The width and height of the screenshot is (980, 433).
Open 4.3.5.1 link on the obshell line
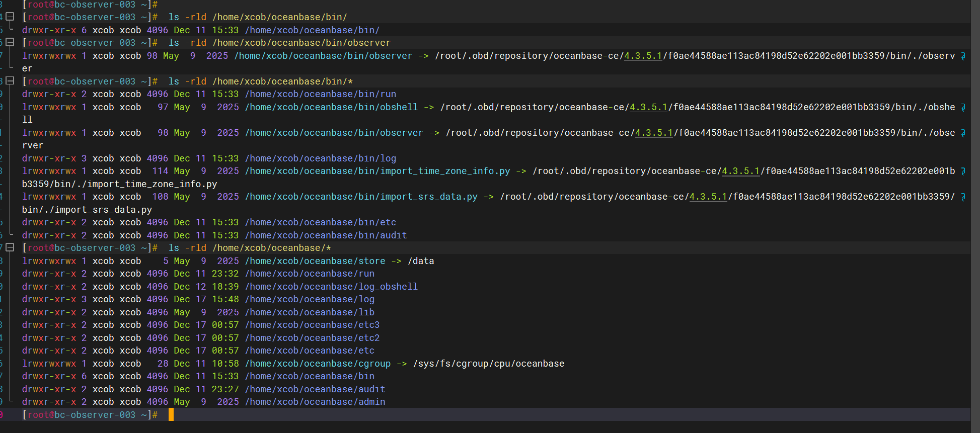(648, 107)
